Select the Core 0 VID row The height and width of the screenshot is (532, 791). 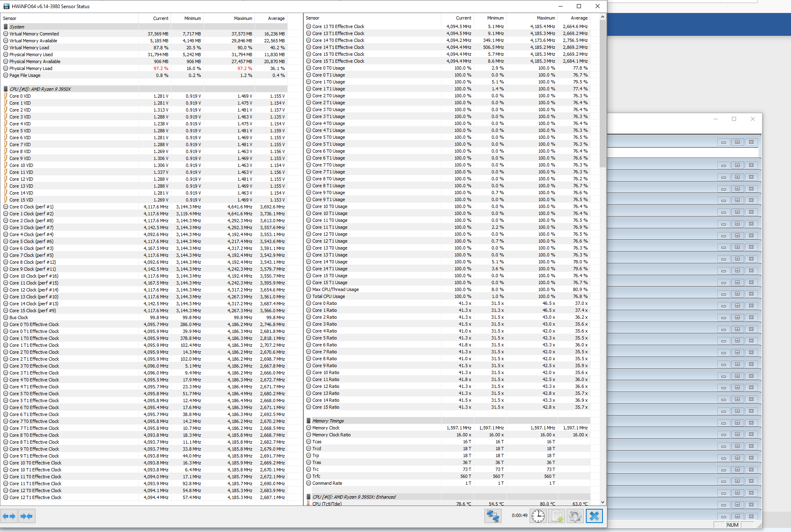pos(20,96)
